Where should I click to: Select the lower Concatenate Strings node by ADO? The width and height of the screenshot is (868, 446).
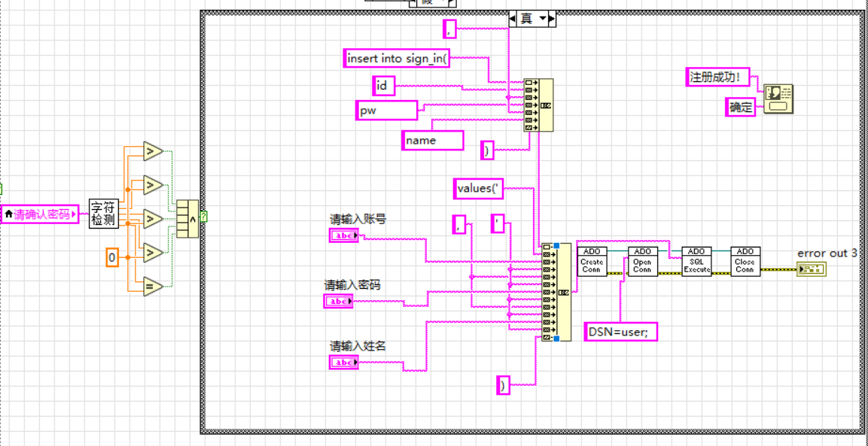click(556, 292)
